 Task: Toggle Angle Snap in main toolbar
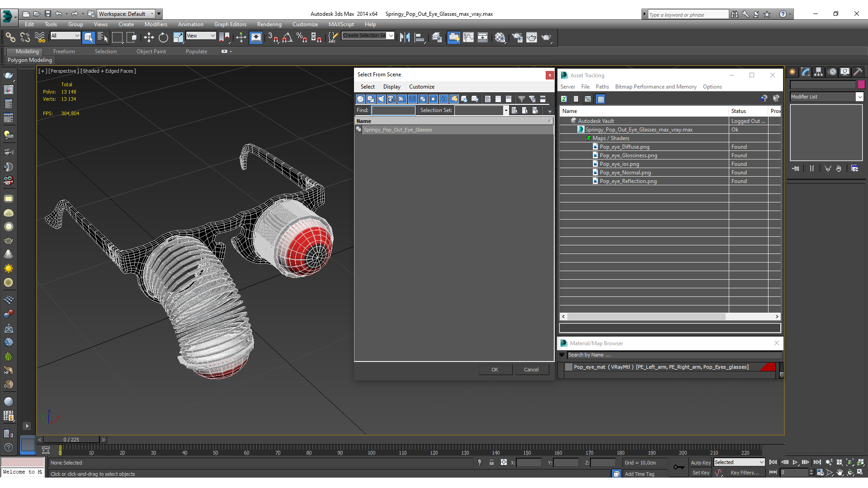pos(287,38)
